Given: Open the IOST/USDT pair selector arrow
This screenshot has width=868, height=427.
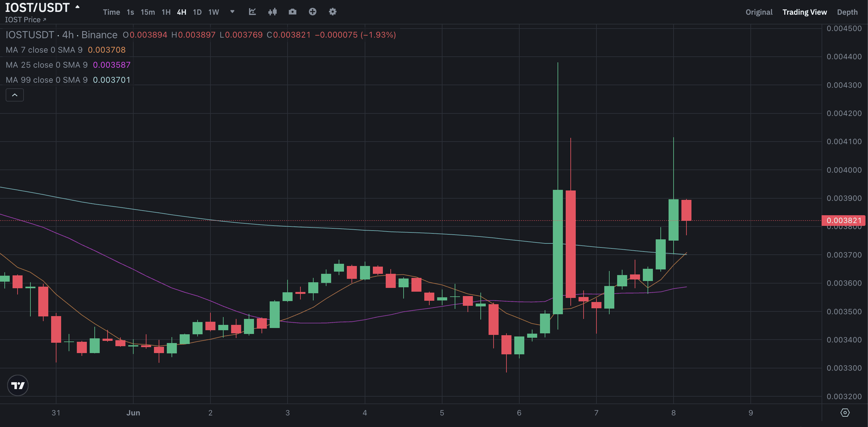Looking at the screenshot, I should pos(77,7).
